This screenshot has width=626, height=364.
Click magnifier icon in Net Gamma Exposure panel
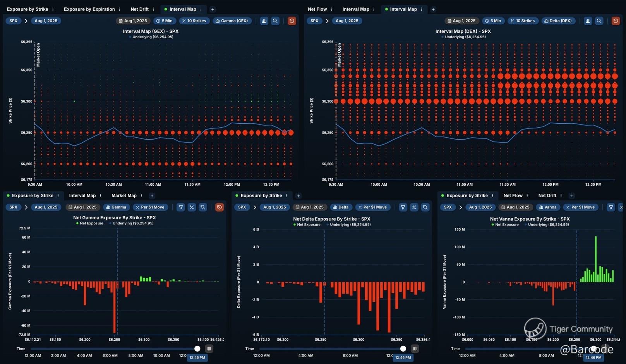click(x=202, y=207)
